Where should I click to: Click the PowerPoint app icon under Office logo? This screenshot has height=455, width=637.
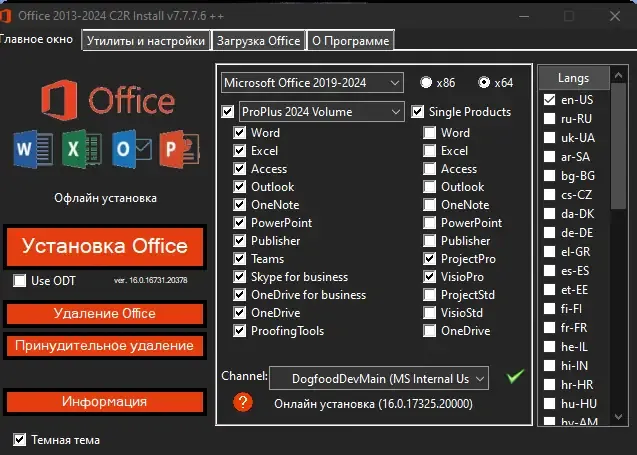[x=179, y=149]
